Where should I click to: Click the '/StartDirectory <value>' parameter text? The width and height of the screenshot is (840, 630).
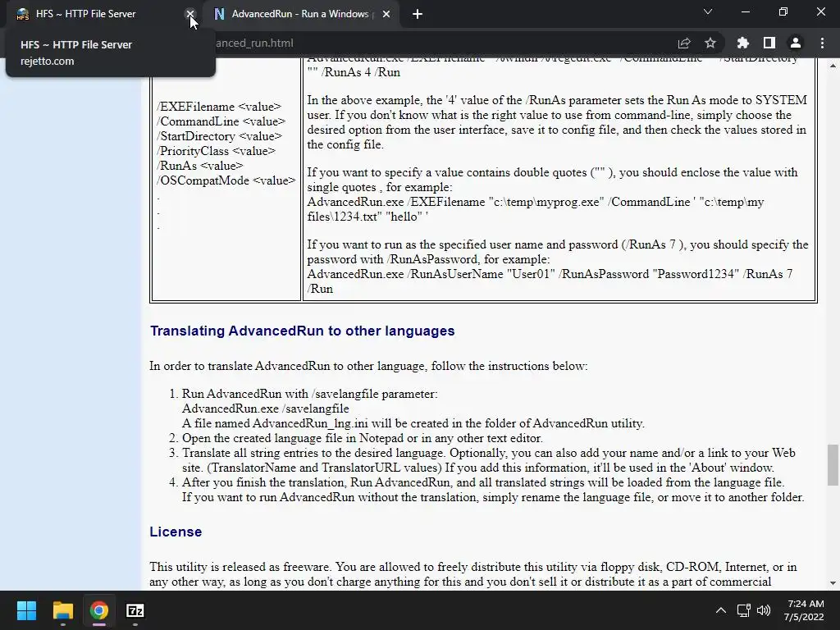coord(220,136)
